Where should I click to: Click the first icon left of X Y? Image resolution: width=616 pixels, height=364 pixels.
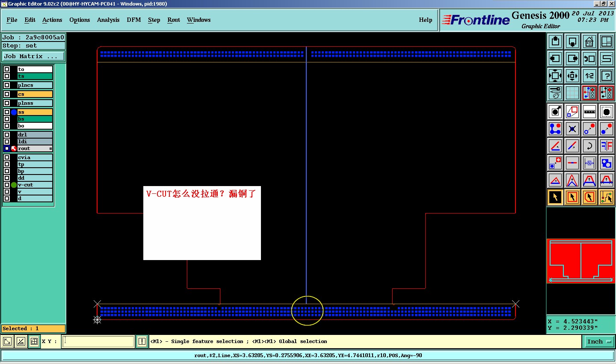coord(7,341)
